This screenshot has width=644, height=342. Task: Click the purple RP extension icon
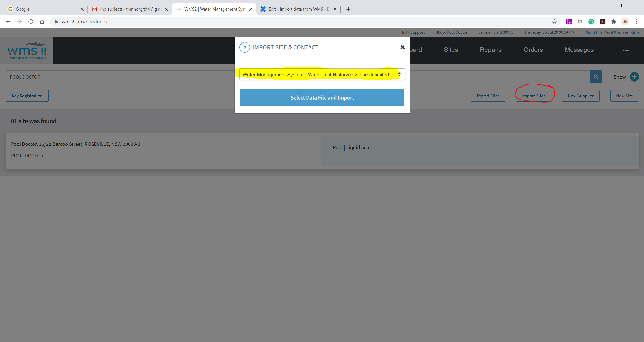point(569,22)
